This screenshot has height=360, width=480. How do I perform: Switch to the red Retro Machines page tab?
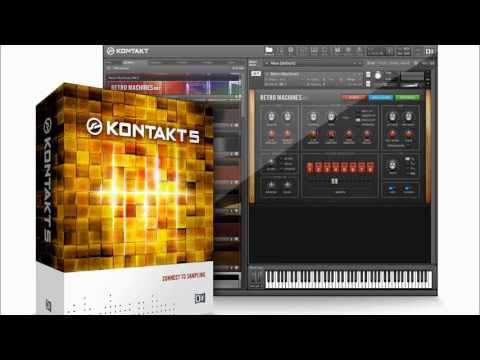pyautogui.click(x=354, y=97)
